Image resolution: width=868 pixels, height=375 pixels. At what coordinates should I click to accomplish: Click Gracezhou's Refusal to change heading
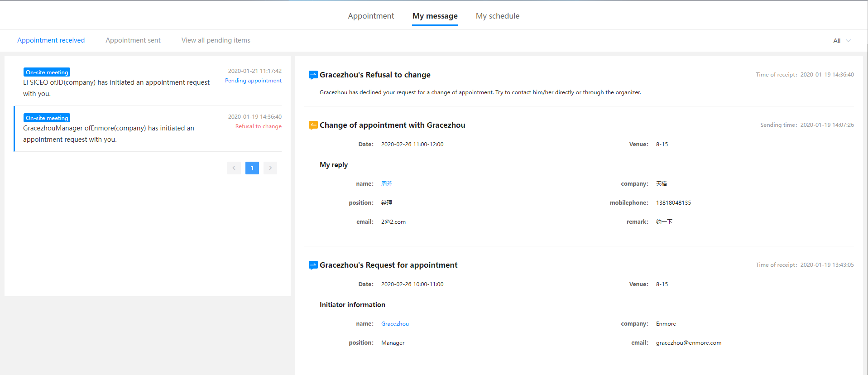click(375, 75)
